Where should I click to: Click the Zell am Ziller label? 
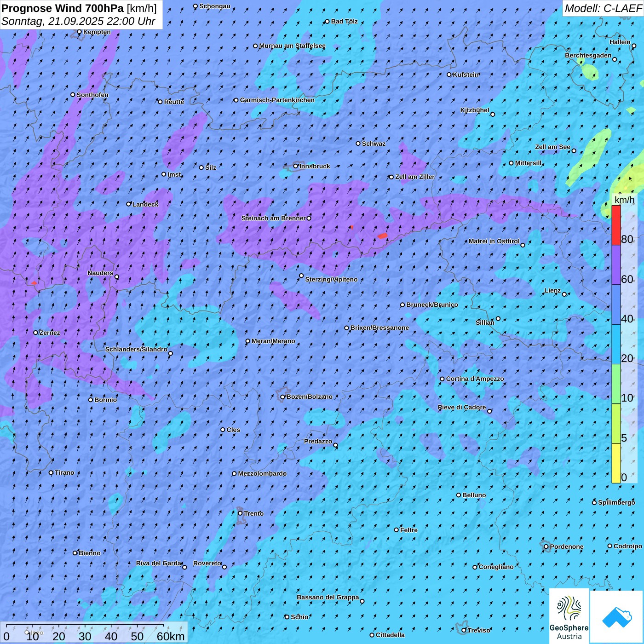[x=415, y=177]
